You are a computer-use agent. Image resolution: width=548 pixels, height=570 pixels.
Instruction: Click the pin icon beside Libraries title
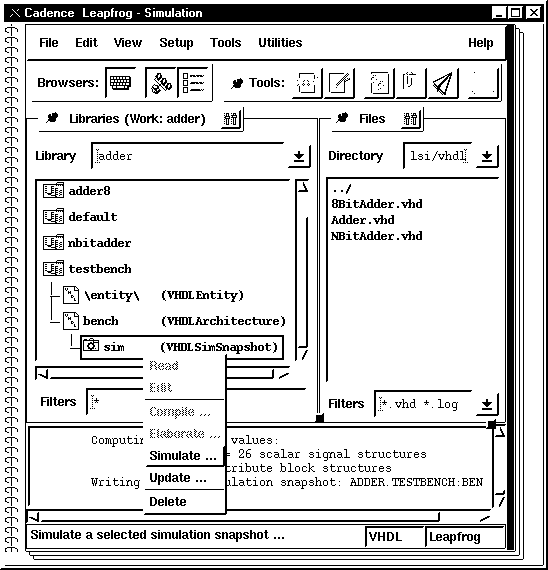coord(52,118)
